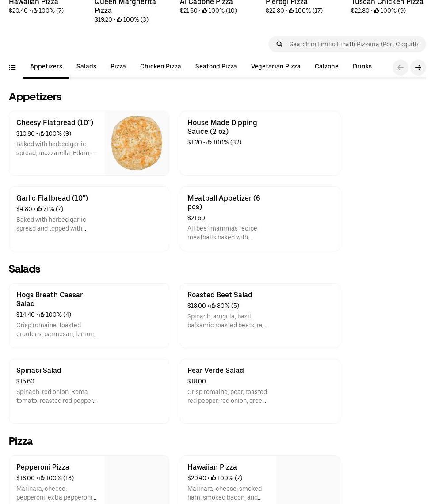
Task: Click thumbs-up icon on Roasted Beet Salad
Action: point(213,306)
